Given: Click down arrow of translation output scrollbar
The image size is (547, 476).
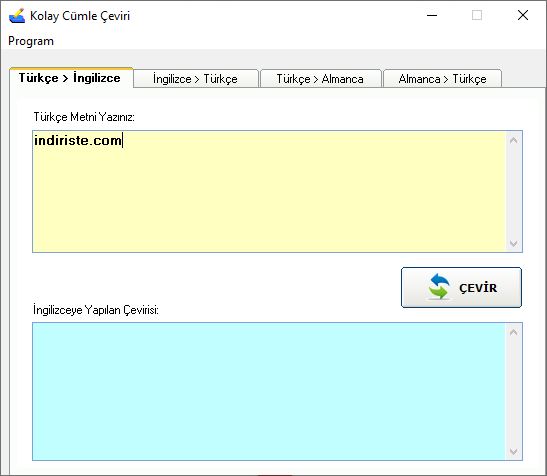Looking at the screenshot, I should tap(514, 451).
